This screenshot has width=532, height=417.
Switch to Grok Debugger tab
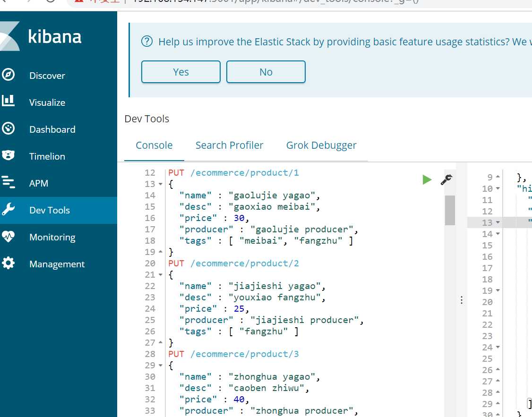coord(321,145)
